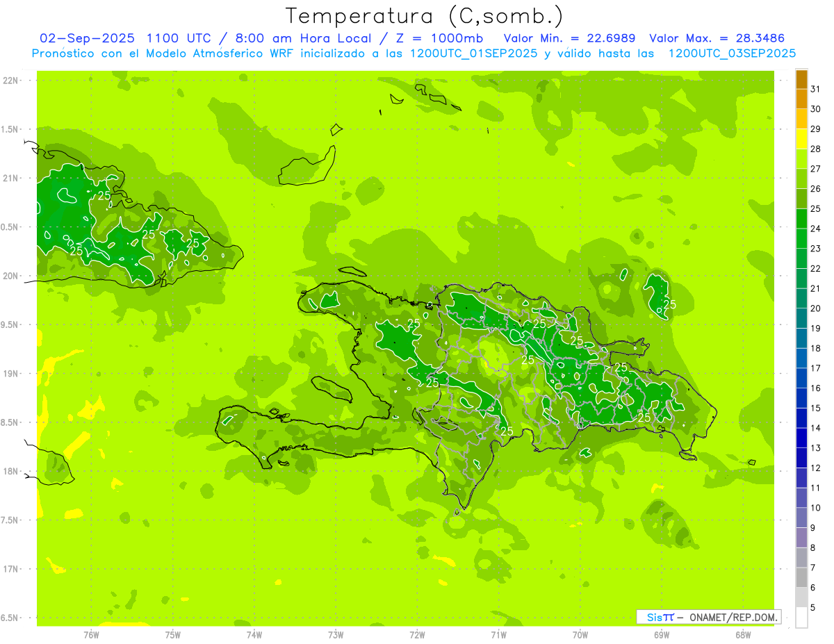This screenshot has height=644, width=834.
Task: Click the legend value label 31
Action: (x=816, y=89)
